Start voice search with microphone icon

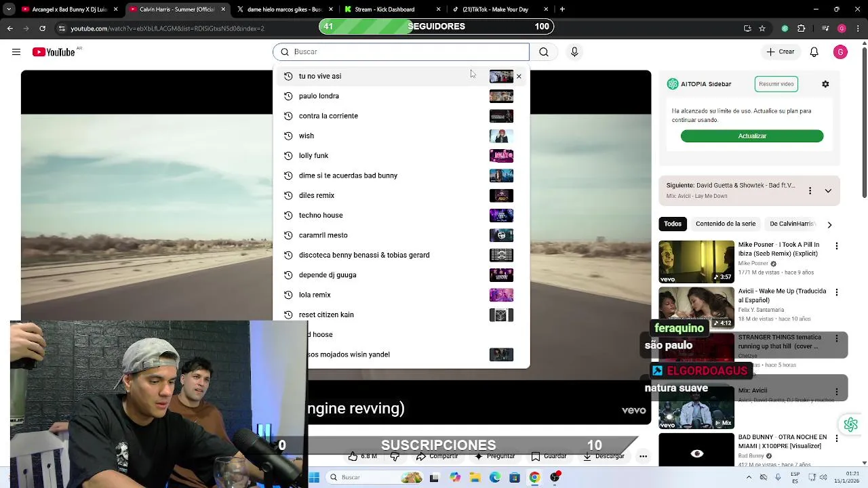coord(574,52)
